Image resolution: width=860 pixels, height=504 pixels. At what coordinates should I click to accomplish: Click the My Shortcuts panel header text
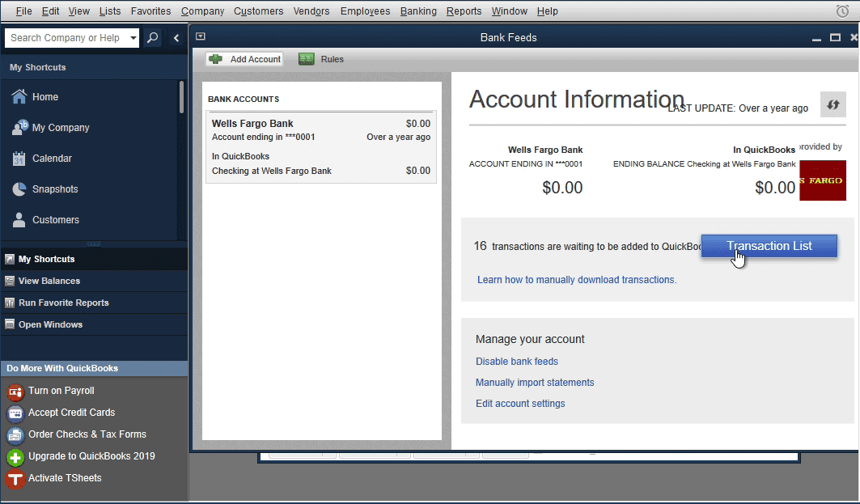point(38,67)
